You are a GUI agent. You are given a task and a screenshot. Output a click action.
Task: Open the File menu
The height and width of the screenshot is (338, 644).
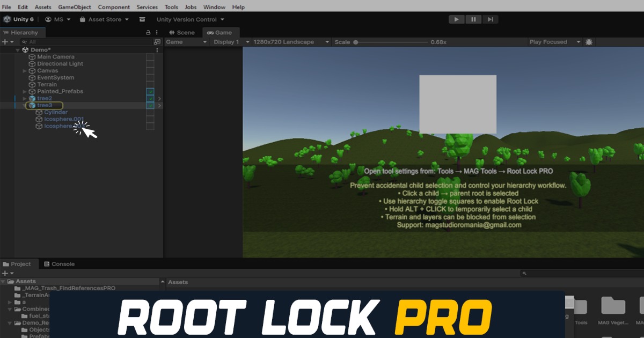pos(6,7)
